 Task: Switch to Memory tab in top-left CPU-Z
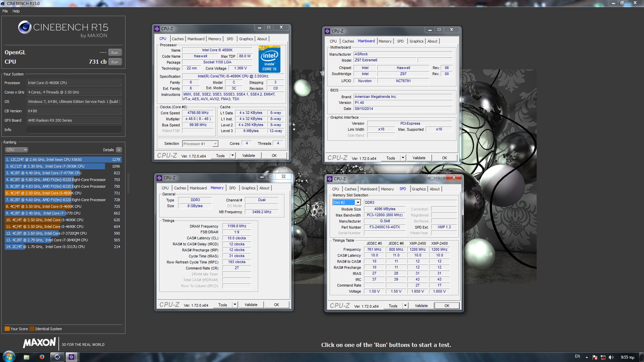pyautogui.click(x=215, y=39)
